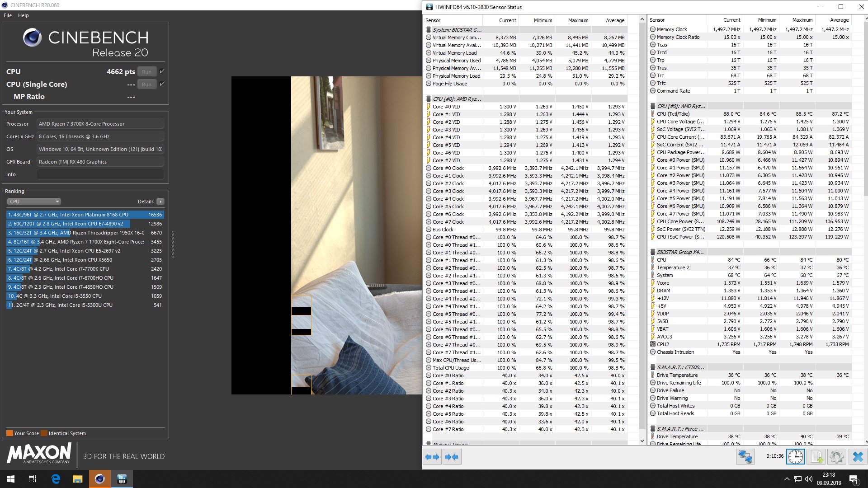This screenshot has height=488, width=868.
Task: Select the CPU Package Power sensor row
Action: (x=750, y=152)
